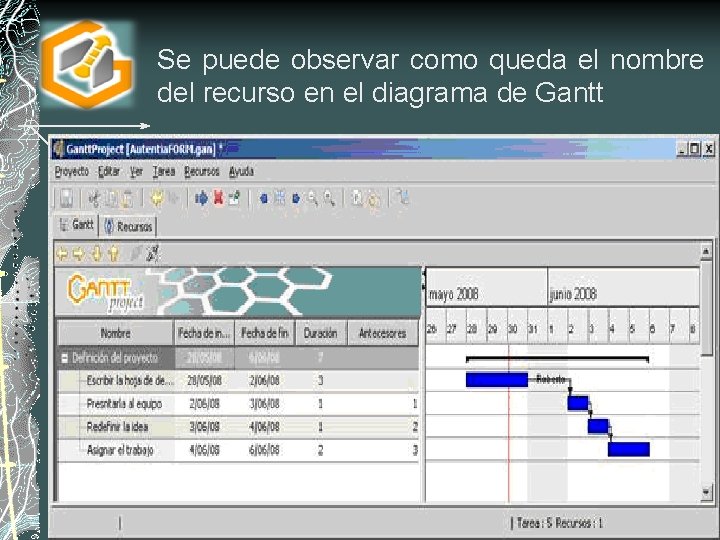Viewport: 720px width, 540px height.
Task: Open the Recursos menu
Action: coord(202,172)
